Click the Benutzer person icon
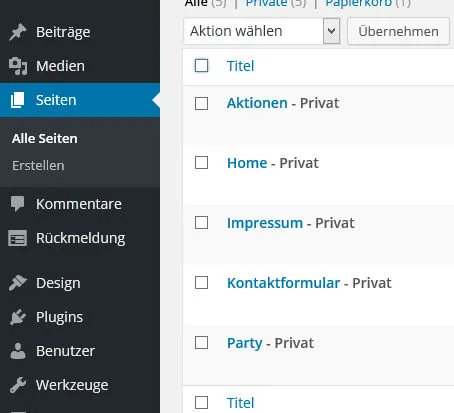This screenshot has width=454, height=413. 18,351
